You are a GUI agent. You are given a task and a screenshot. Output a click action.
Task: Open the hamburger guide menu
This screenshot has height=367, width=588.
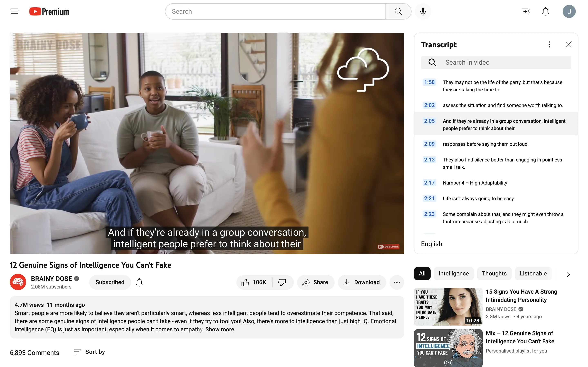click(14, 11)
